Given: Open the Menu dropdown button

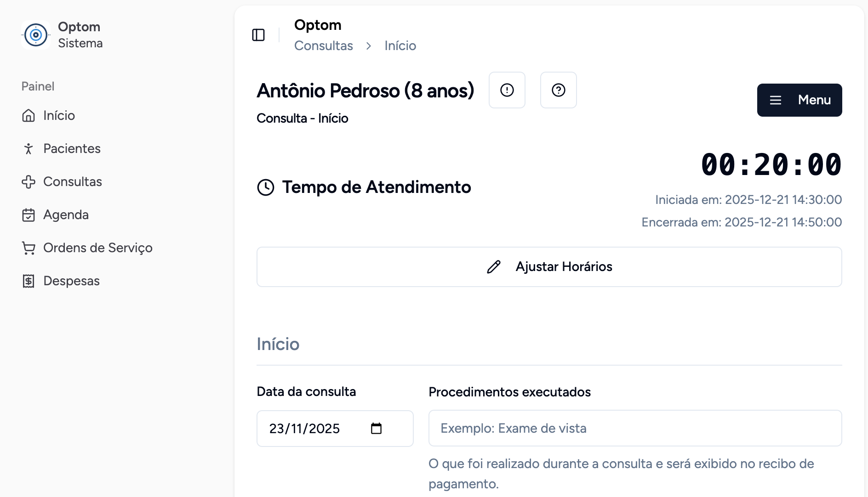Looking at the screenshot, I should point(799,100).
